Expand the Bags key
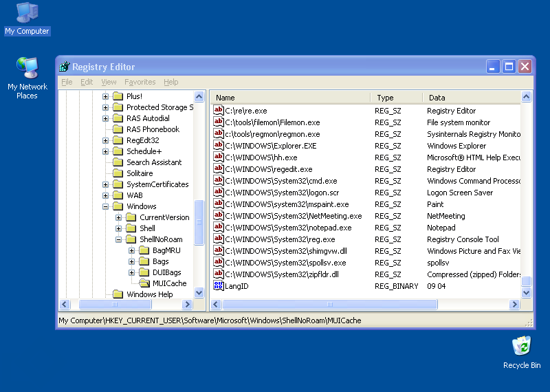 click(x=131, y=261)
